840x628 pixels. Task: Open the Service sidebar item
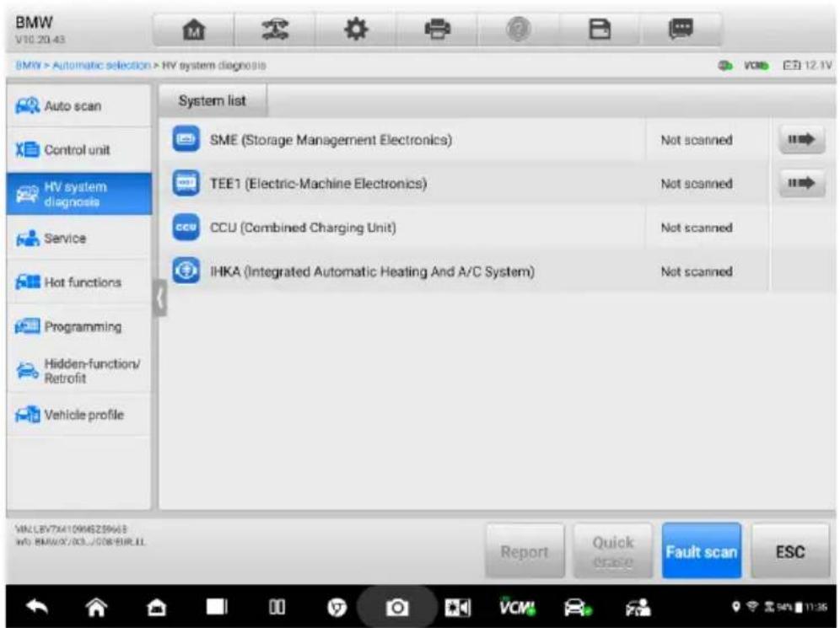click(78, 239)
